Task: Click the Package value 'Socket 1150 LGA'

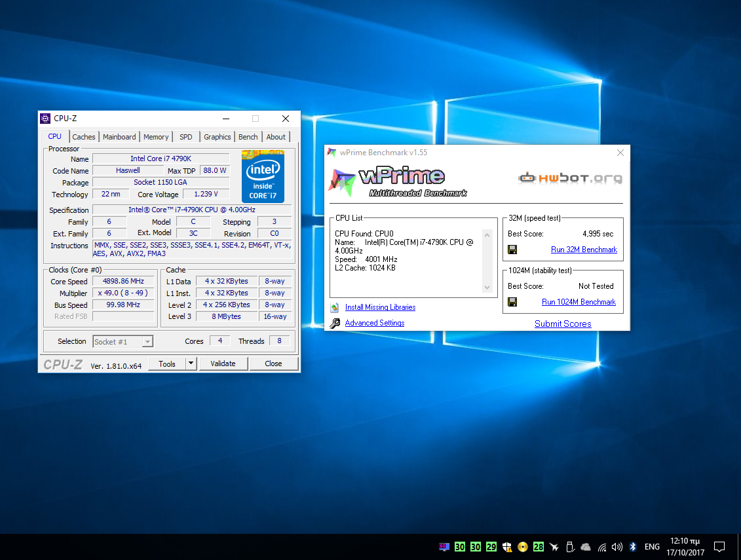Action: point(161,183)
